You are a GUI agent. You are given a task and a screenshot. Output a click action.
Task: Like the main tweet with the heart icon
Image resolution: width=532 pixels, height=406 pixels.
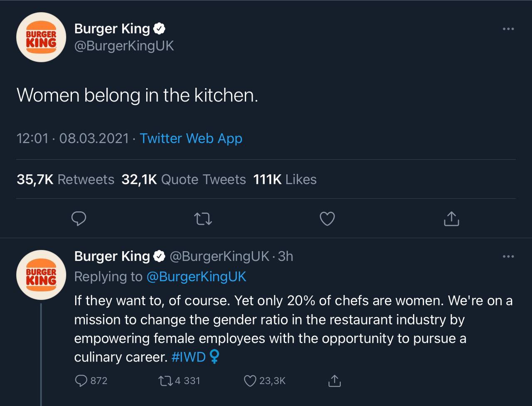pyautogui.click(x=327, y=219)
